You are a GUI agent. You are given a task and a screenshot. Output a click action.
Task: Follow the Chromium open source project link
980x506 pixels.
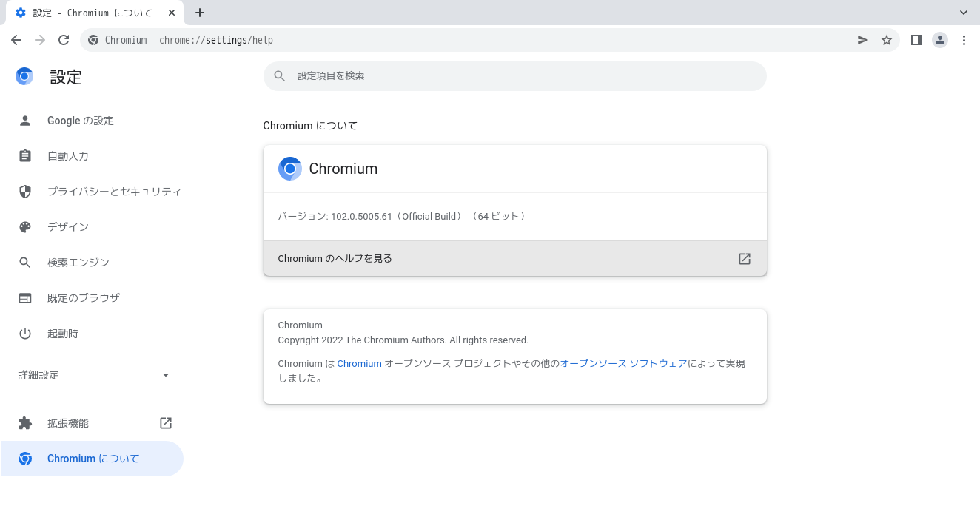(x=360, y=363)
